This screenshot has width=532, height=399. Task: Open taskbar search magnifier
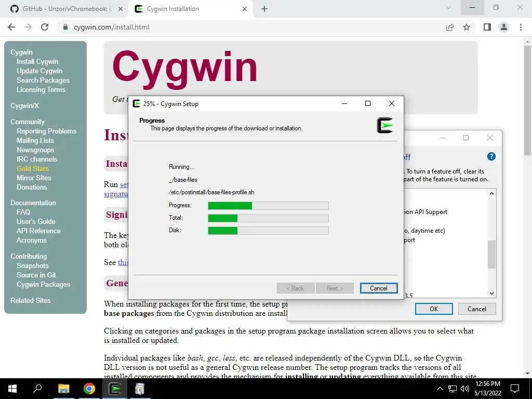37,389
